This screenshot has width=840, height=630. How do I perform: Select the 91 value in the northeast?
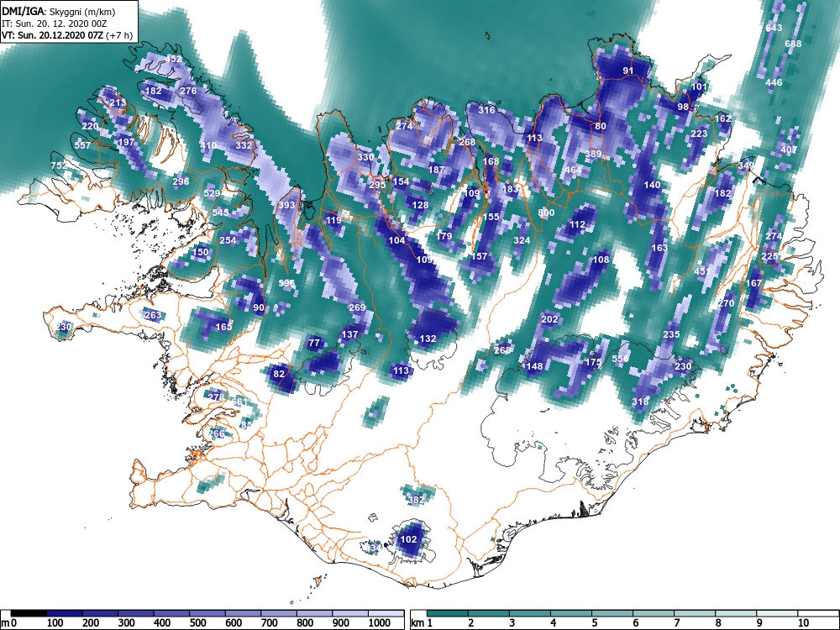click(628, 71)
